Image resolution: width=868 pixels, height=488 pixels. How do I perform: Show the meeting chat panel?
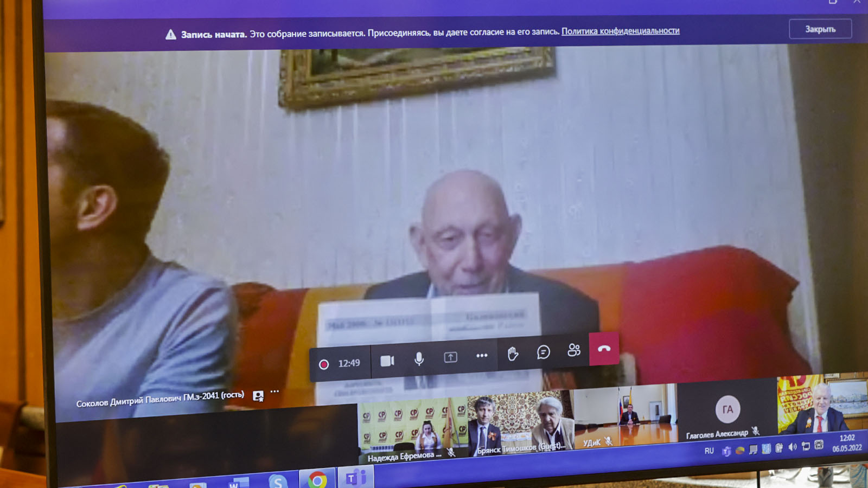pyautogui.click(x=543, y=352)
